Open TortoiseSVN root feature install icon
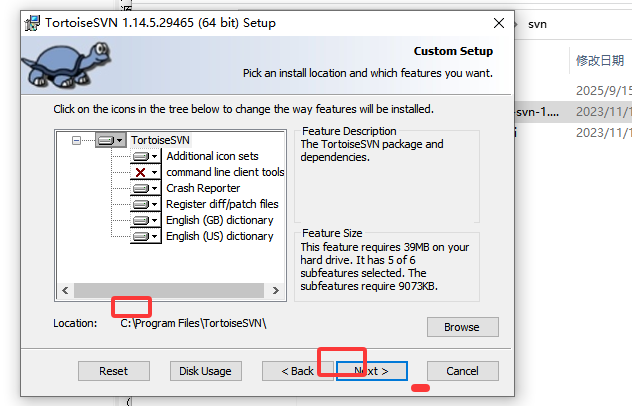Viewport: 632px width, 406px height. [x=111, y=140]
